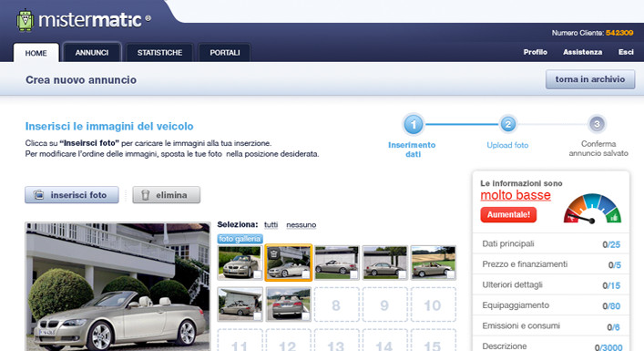Open the Assistenza link
Image resolution: width=644 pixels, height=351 pixels.
582,52
